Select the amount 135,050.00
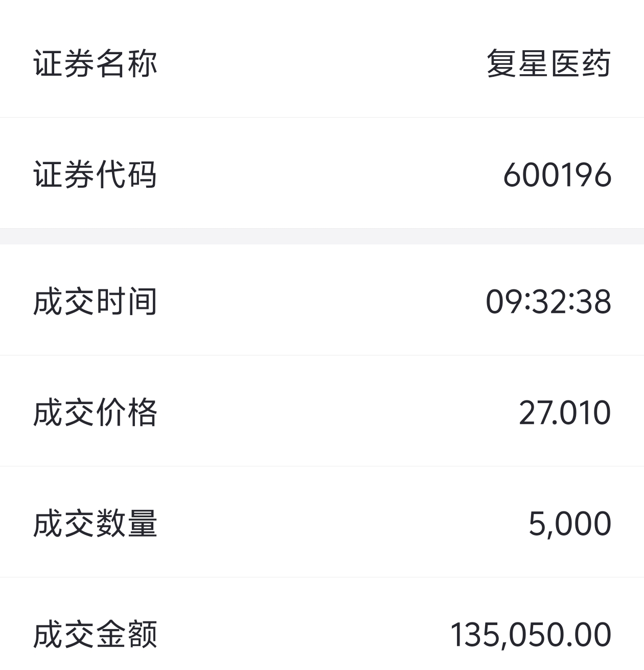Viewport: 644px width, 670px height. (x=531, y=635)
